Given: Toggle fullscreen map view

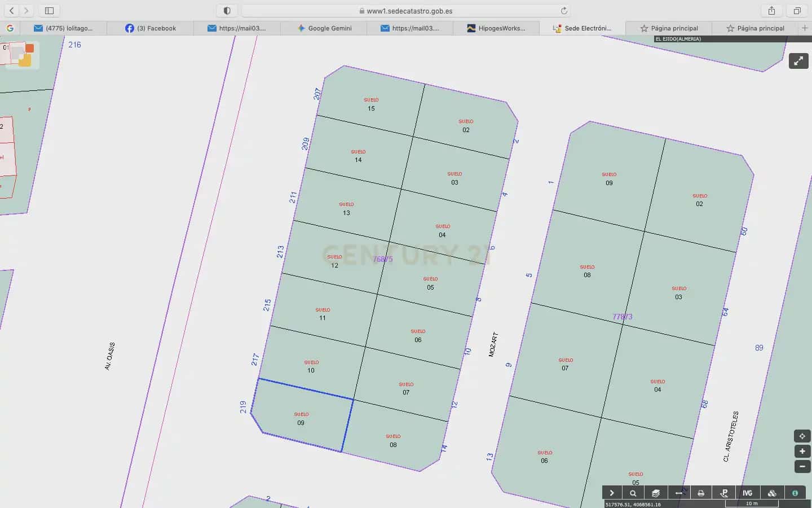Looking at the screenshot, I should pyautogui.click(x=798, y=61).
